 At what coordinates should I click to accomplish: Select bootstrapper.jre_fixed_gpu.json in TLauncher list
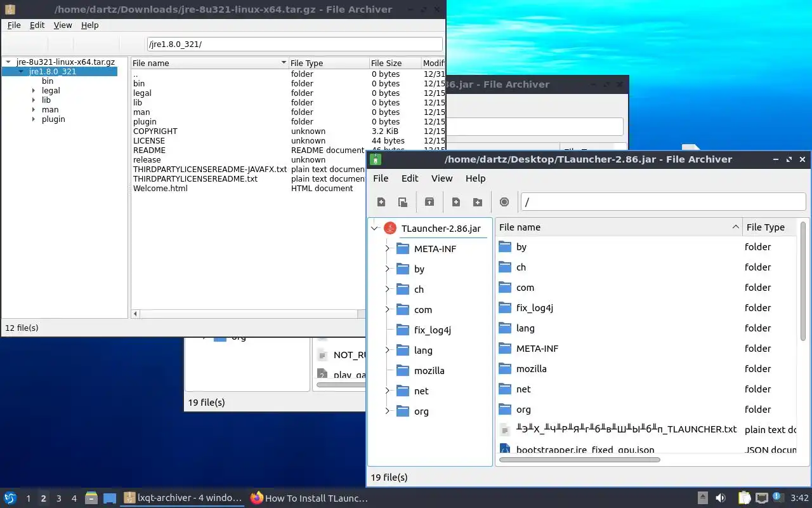[585, 450]
